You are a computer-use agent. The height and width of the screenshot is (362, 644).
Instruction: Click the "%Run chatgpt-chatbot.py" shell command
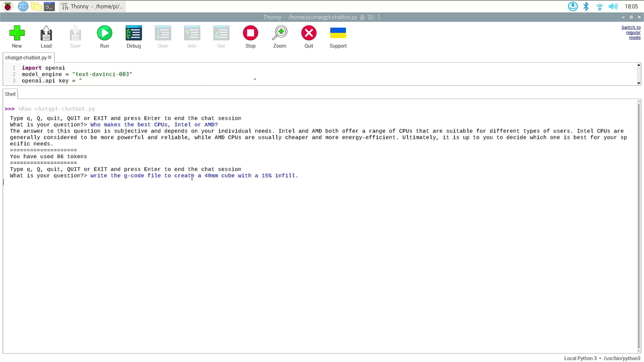click(x=56, y=109)
